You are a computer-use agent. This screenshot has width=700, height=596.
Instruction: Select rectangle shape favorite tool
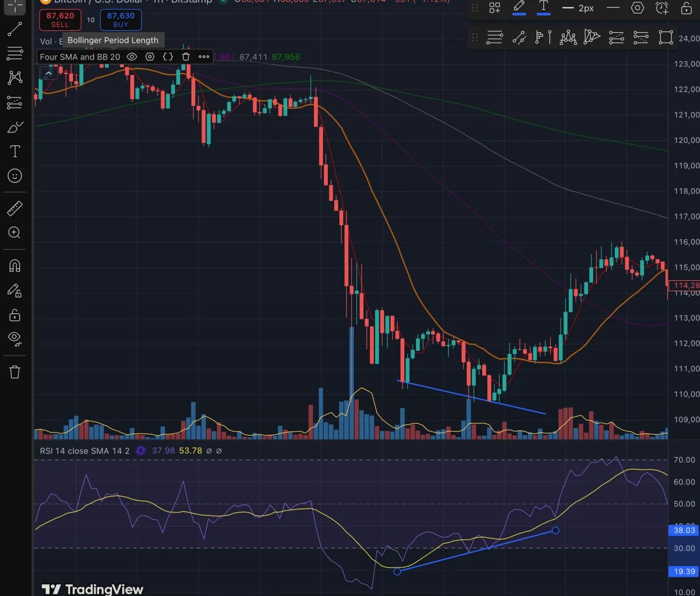click(x=666, y=37)
